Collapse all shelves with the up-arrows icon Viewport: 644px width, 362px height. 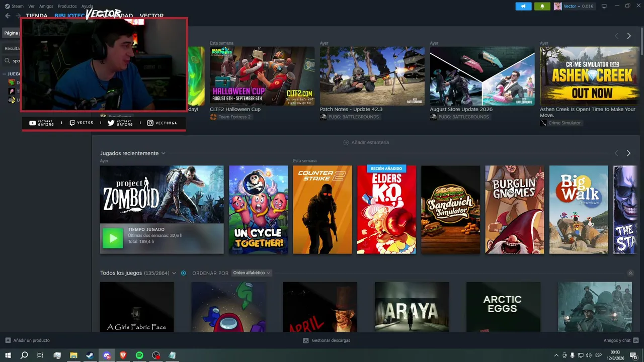[x=630, y=273]
